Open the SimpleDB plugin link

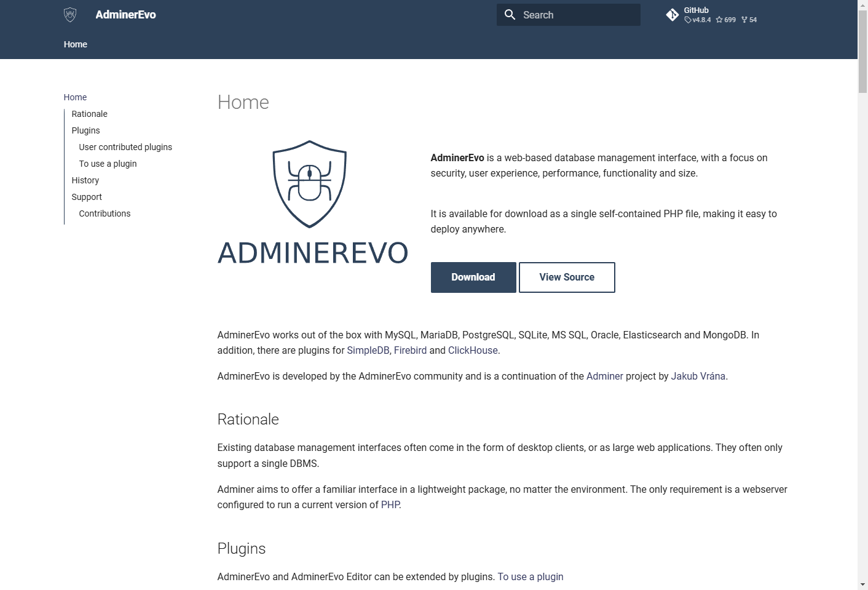[x=368, y=350]
